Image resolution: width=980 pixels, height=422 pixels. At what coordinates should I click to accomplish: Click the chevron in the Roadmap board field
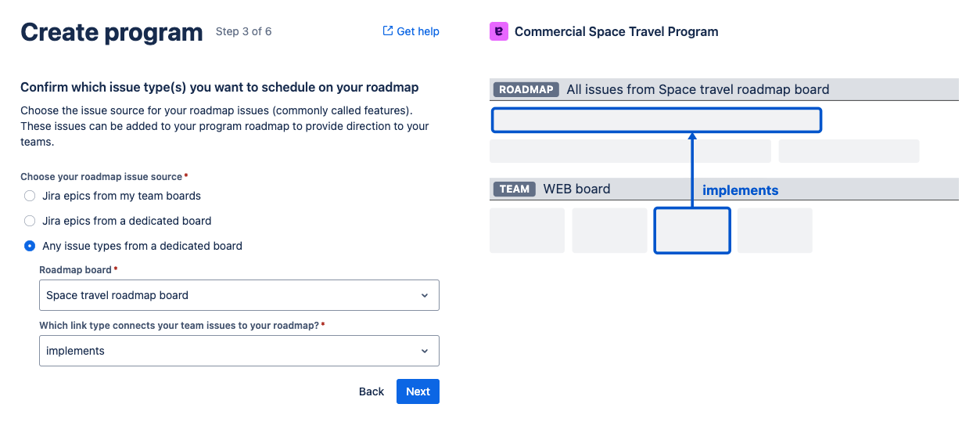pyautogui.click(x=425, y=295)
